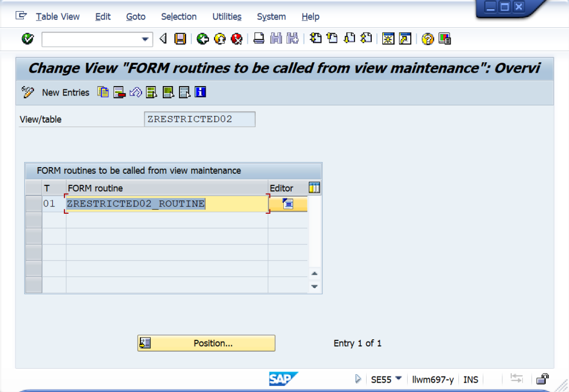This screenshot has height=392, width=569.
Task: Click the Undo change icon
Action: [x=134, y=92]
